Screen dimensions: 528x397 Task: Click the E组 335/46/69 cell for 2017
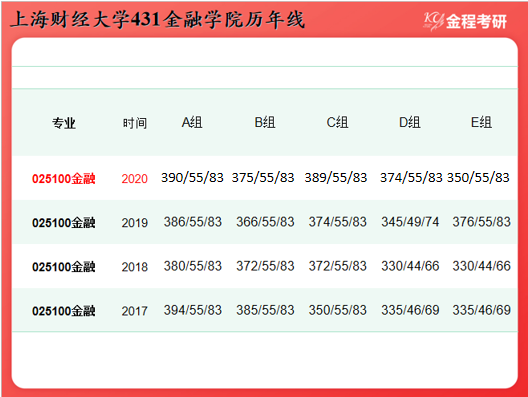482,310
